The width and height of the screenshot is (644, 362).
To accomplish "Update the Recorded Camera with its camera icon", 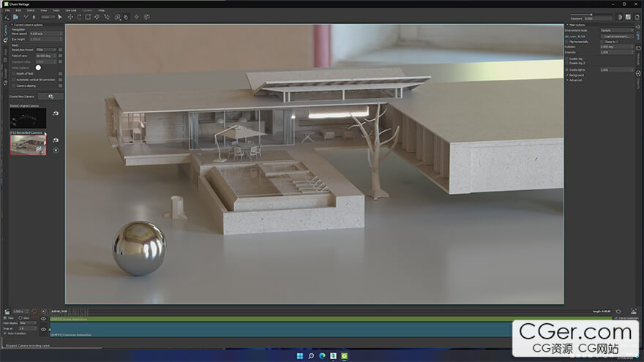I will pyautogui.click(x=56, y=140).
